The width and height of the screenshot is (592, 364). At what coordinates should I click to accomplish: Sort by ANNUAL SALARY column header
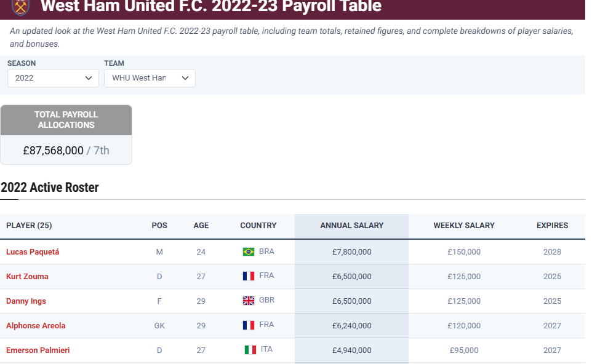(352, 226)
